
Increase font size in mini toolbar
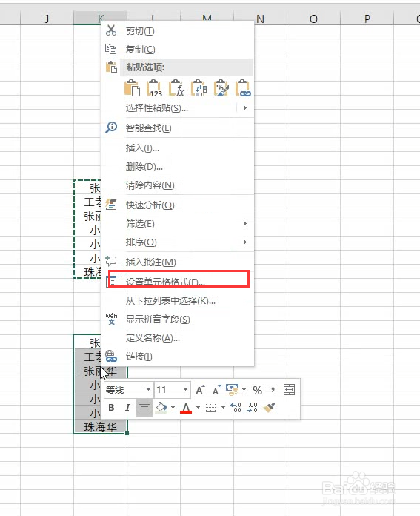(200, 390)
